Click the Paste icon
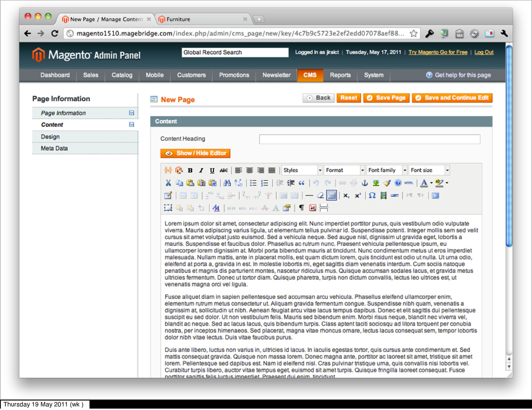 click(190, 183)
